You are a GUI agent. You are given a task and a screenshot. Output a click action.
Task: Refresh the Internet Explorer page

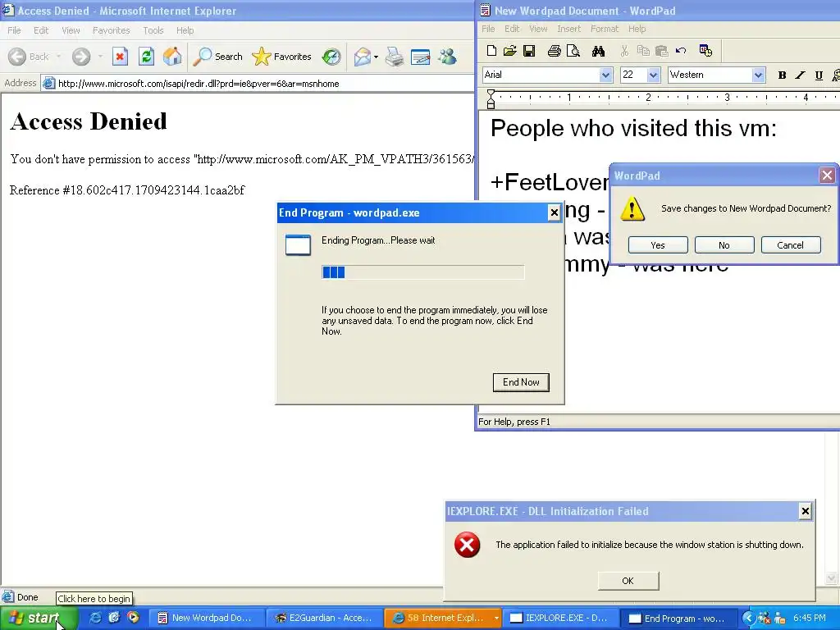pyautogui.click(x=146, y=57)
